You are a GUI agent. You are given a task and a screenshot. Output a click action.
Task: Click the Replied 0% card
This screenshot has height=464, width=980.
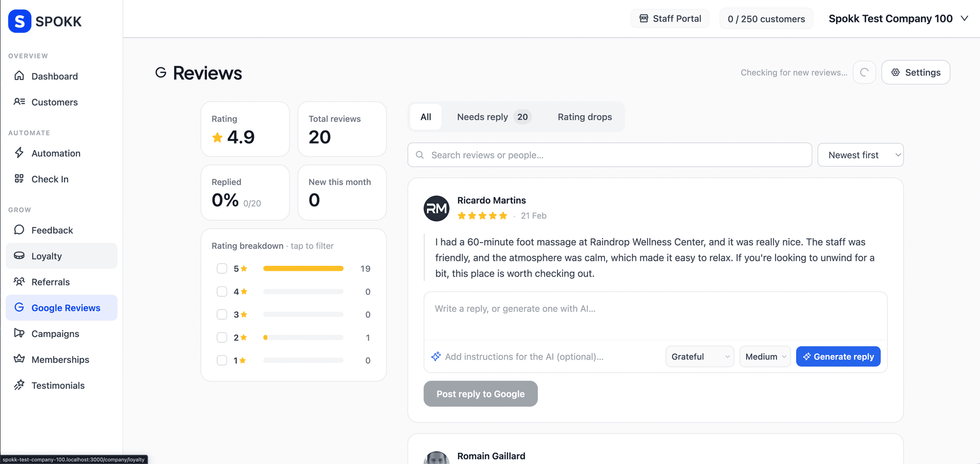coord(245,192)
